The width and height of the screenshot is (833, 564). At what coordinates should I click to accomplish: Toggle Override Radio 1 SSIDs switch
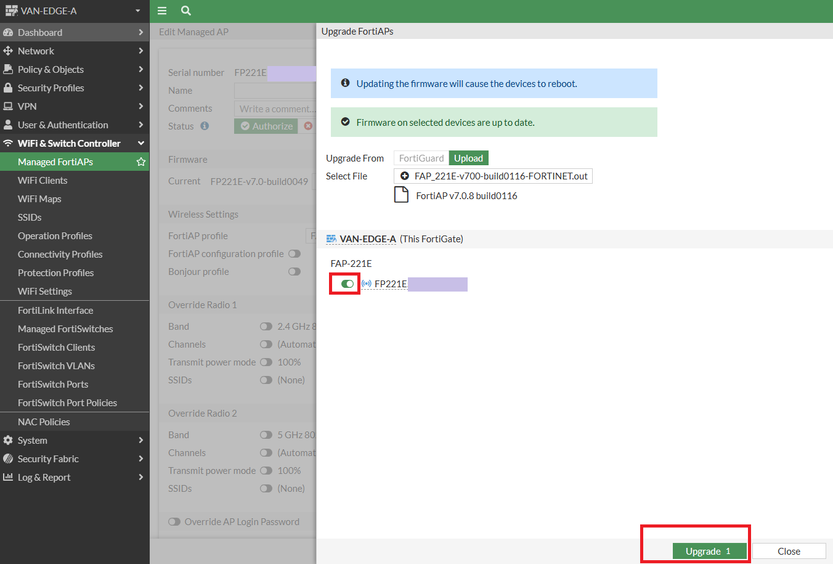pyautogui.click(x=266, y=380)
